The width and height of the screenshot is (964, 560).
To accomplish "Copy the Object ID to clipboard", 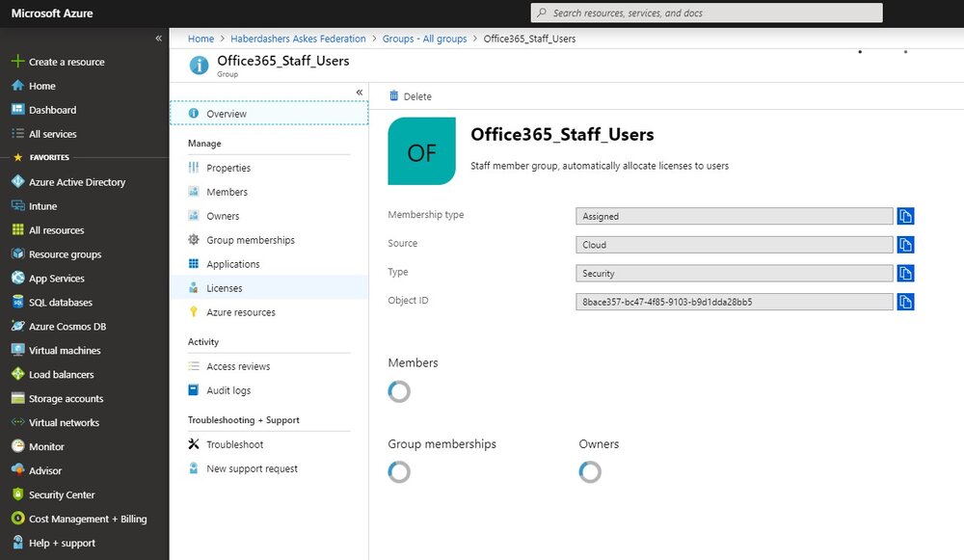I will pyautogui.click(x=905, y=302).
